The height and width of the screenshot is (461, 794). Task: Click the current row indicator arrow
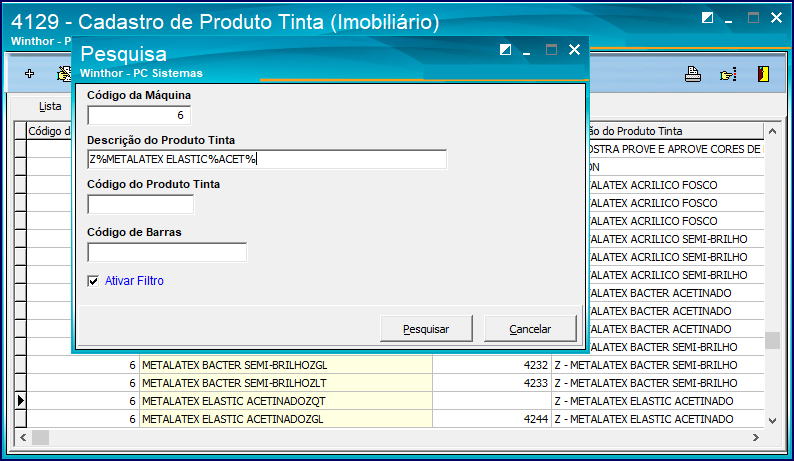20,401
